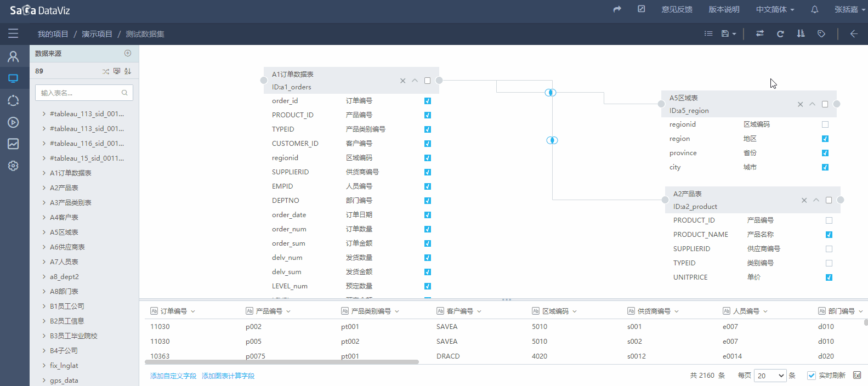The height and width of the screenshot is (386, 868).
Task: Click the back arrow toolbar icon
Action: (854, 33)
